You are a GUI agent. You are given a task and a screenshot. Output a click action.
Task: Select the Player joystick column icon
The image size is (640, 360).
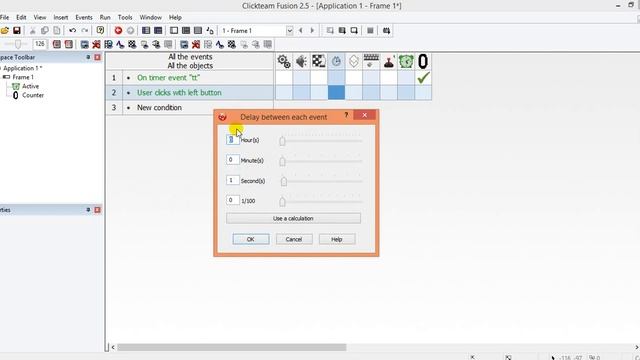pyautogui.click(x=389, y=62)
